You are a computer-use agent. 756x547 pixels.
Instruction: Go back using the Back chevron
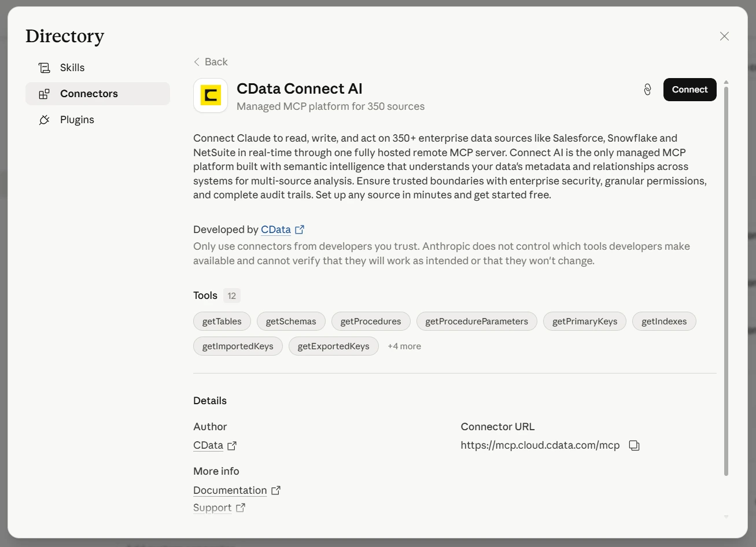coord(211,62)
